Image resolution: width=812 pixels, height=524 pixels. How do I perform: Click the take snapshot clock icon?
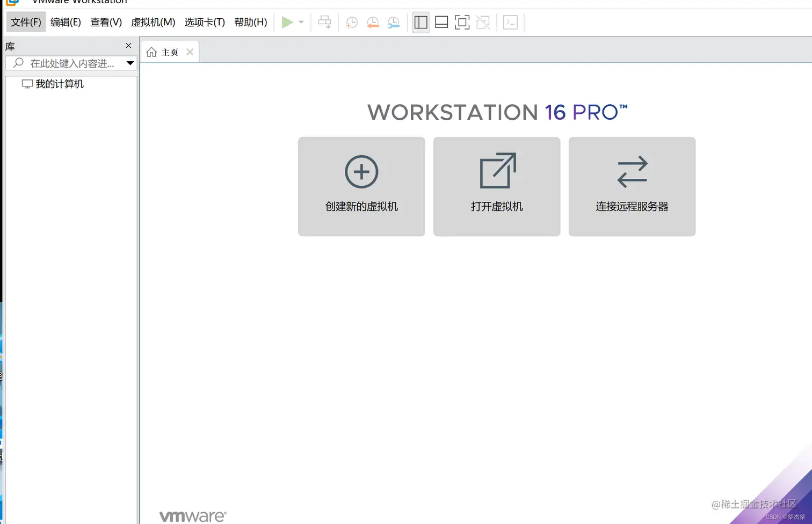(x=352, y=22)
